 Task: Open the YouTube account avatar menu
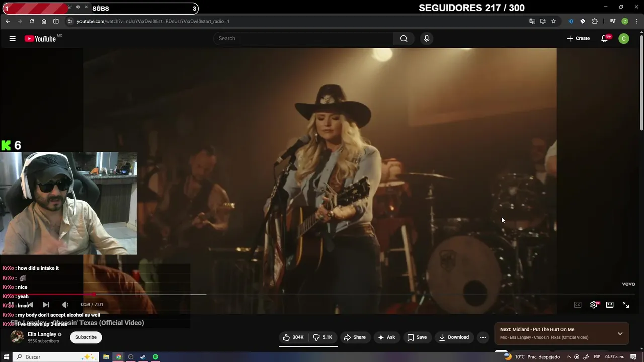click(624, 39)
